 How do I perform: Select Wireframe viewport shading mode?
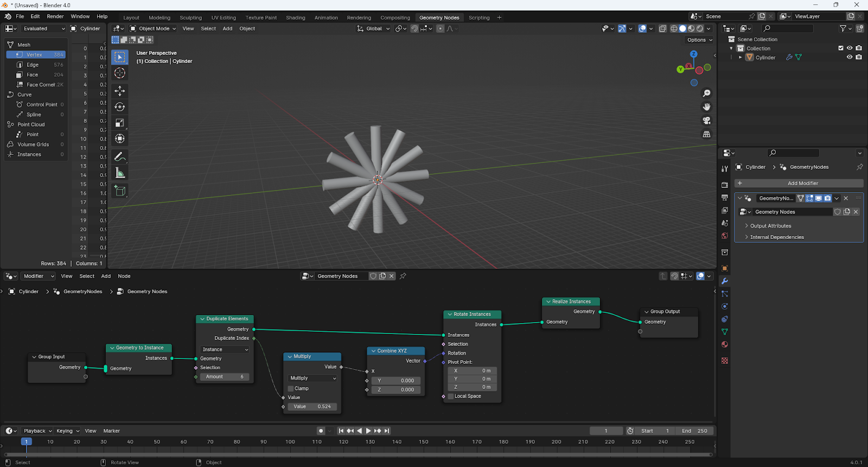point(674,29)
